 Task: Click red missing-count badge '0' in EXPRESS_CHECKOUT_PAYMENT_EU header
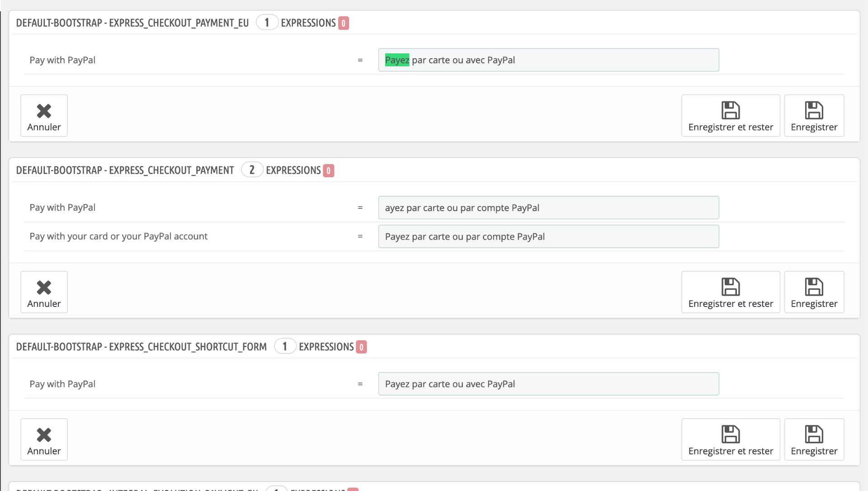coord(344,23)
